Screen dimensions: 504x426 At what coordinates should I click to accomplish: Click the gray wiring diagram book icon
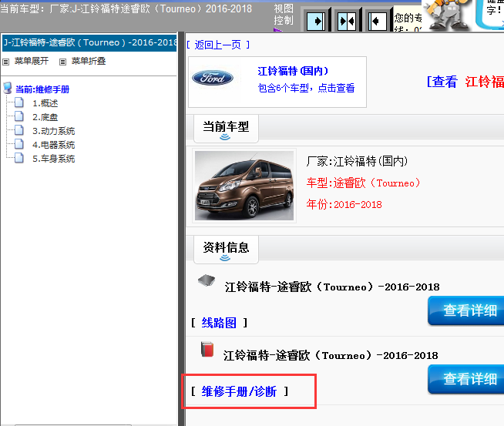pyautogui.click(x=206, y=281)
